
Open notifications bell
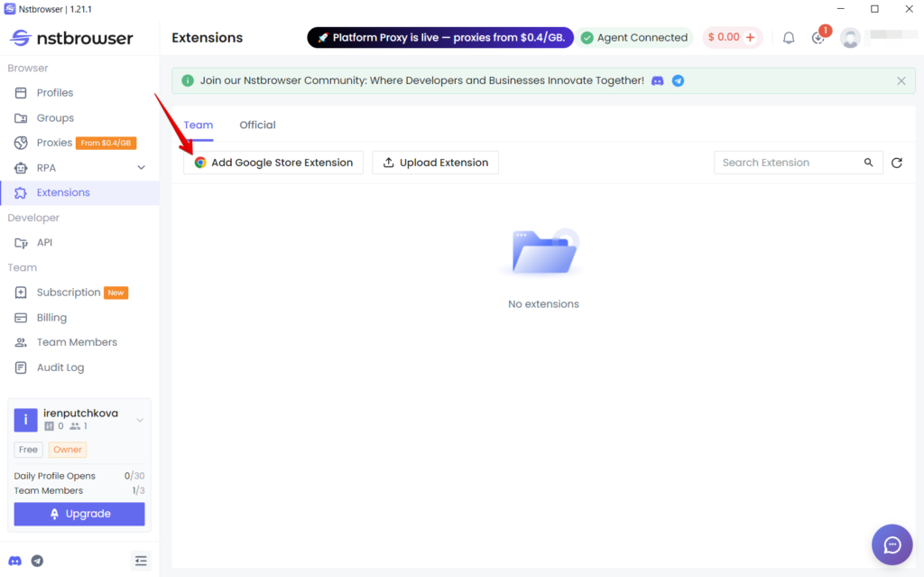tap(789, 38)
